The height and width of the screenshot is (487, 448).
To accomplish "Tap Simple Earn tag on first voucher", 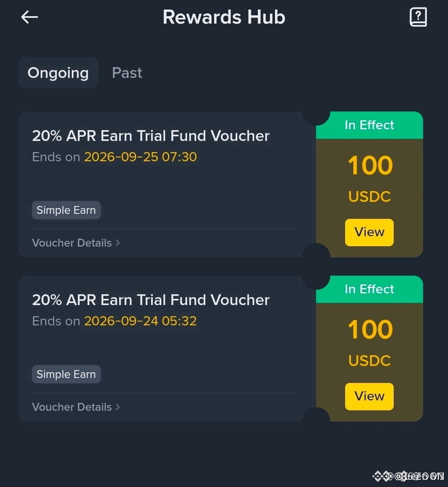I will click(x=66, y=210).
